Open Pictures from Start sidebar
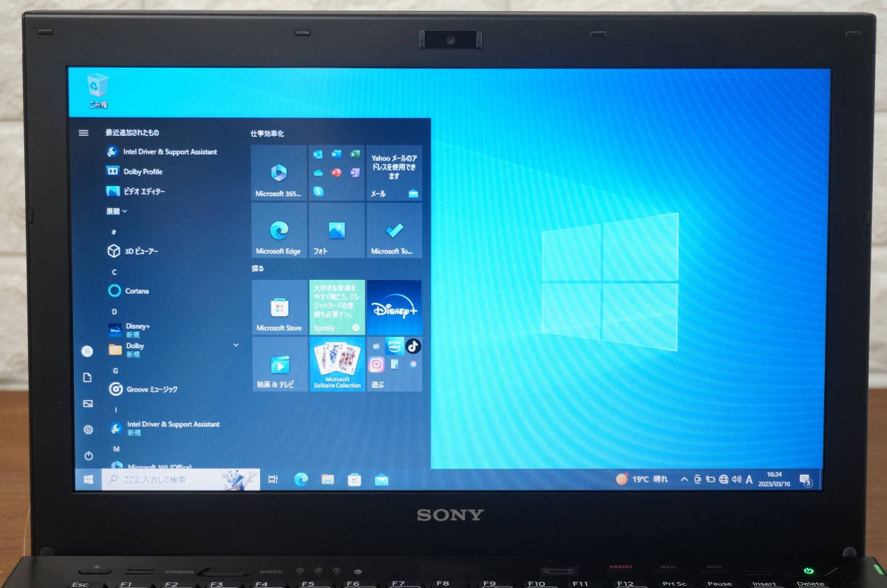Screen dimensions: 887x588 point(88,403)
